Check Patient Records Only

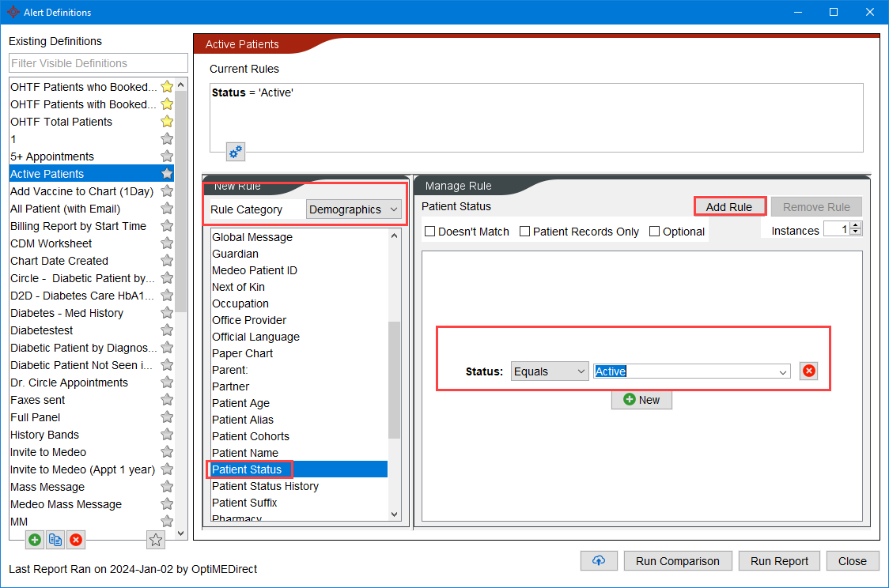pos(524,231)
